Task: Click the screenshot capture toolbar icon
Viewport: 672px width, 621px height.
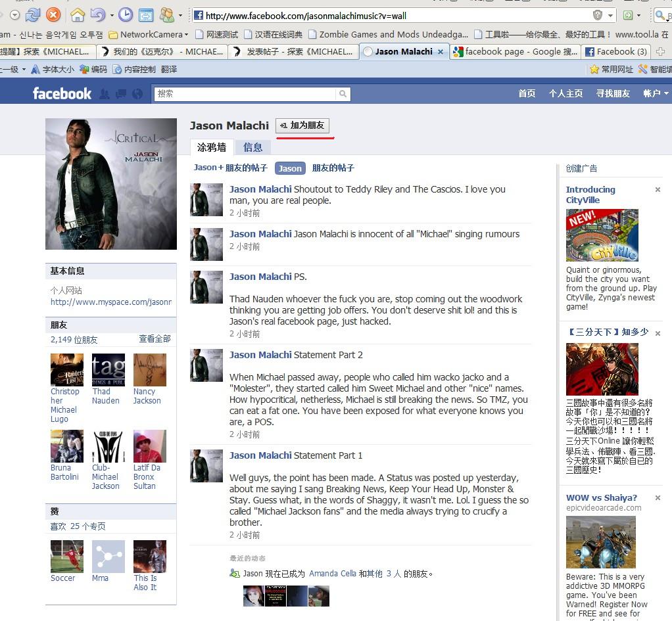Action: pos(146,15)
